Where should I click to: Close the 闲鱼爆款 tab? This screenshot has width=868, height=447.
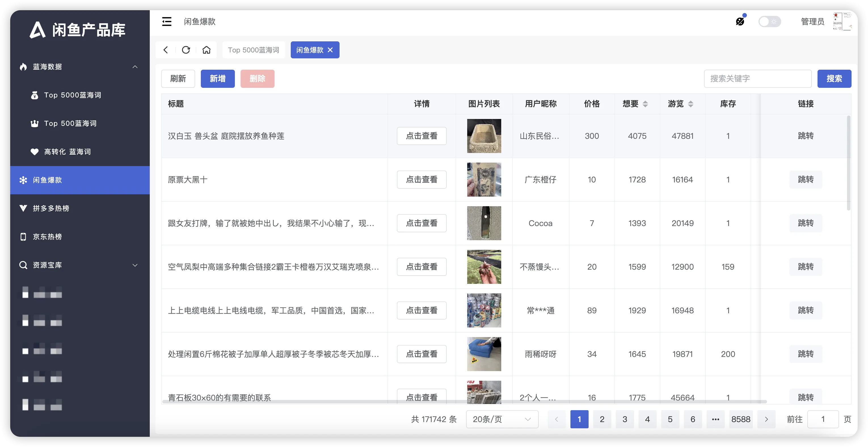coord(330,50)
